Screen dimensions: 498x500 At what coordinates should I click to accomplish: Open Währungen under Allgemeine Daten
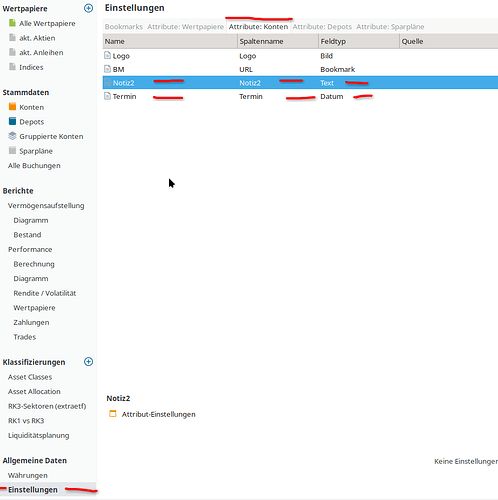point(28,475)
